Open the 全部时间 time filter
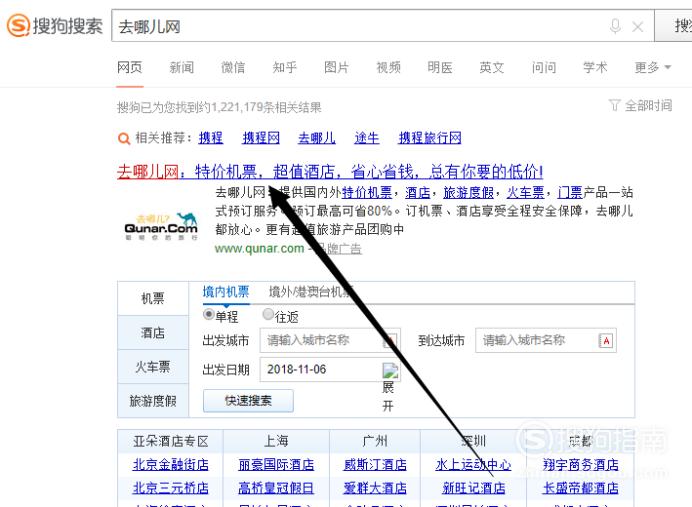Viewport: 692px width, 507px height. click(640, 105)
